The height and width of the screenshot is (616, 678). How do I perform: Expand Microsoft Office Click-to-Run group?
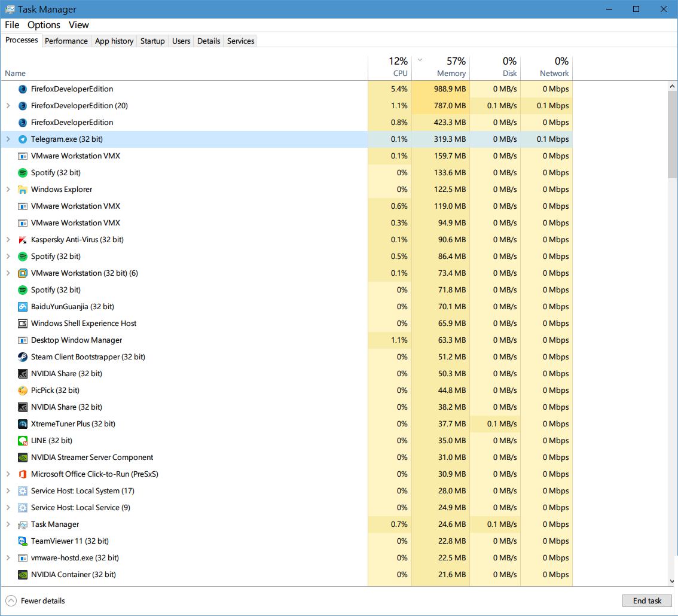click(8, 474)
